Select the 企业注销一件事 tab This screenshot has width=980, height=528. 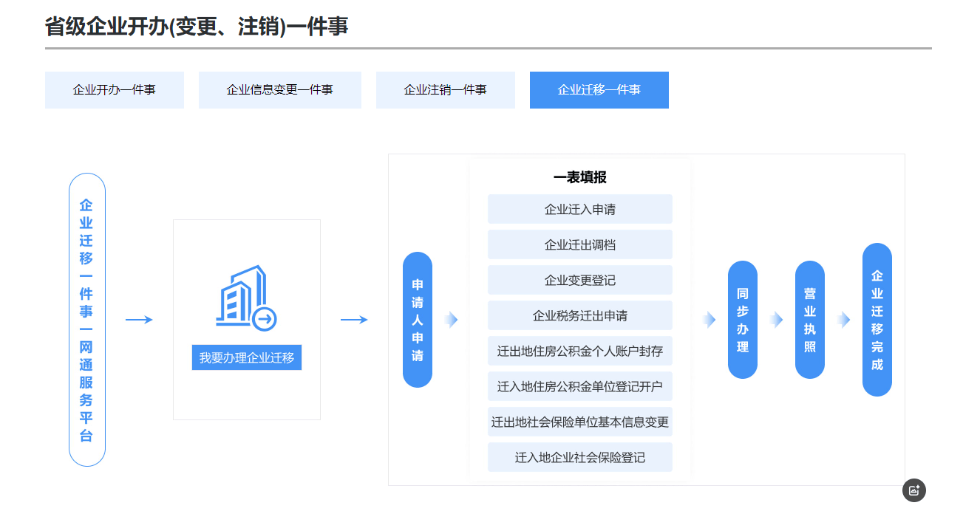pyautogui.click(x=446, y=90)
